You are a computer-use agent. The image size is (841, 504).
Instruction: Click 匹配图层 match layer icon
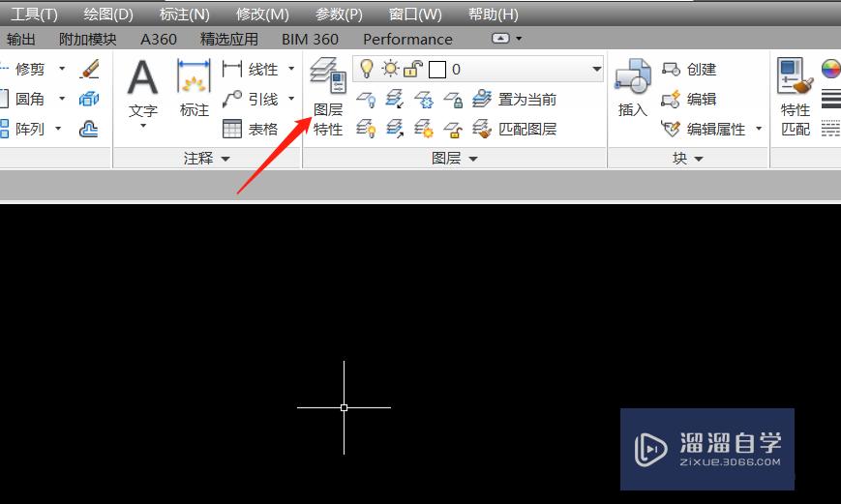coord(482,129)
